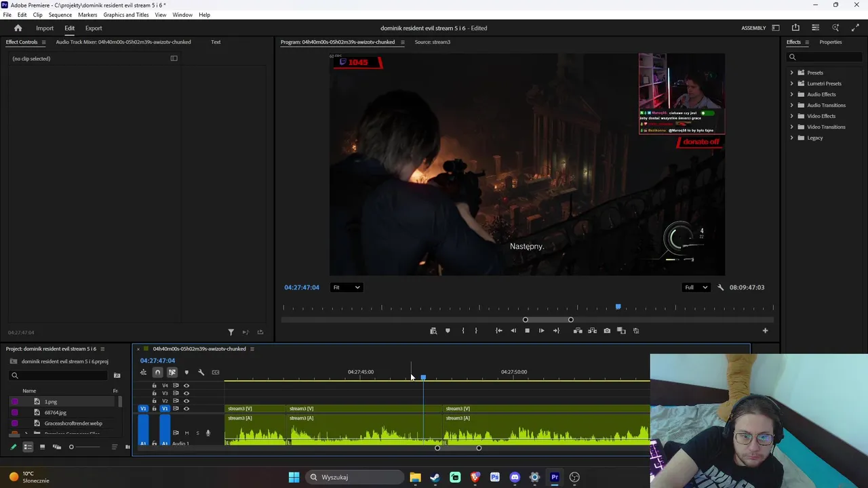Open Timeline Display Settings wrench

tap(201, 372)
